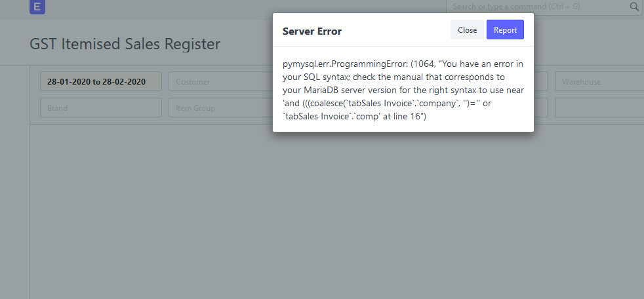Screen dimensions: 644x299
Task: Click the 'GST Itemised Sales Register' heading
Action: pyautogui.click(x=125, y=44)
